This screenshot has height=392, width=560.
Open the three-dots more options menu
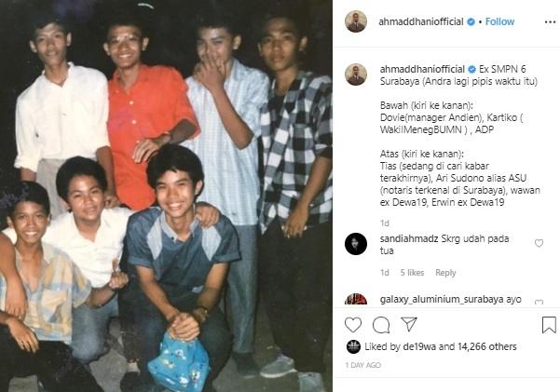[550, 22]
